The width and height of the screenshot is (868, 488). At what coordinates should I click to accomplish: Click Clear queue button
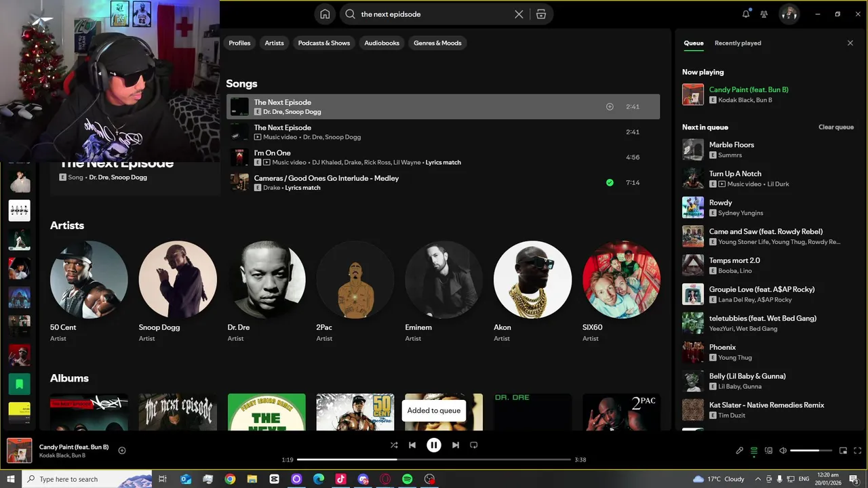pos(836,127)
